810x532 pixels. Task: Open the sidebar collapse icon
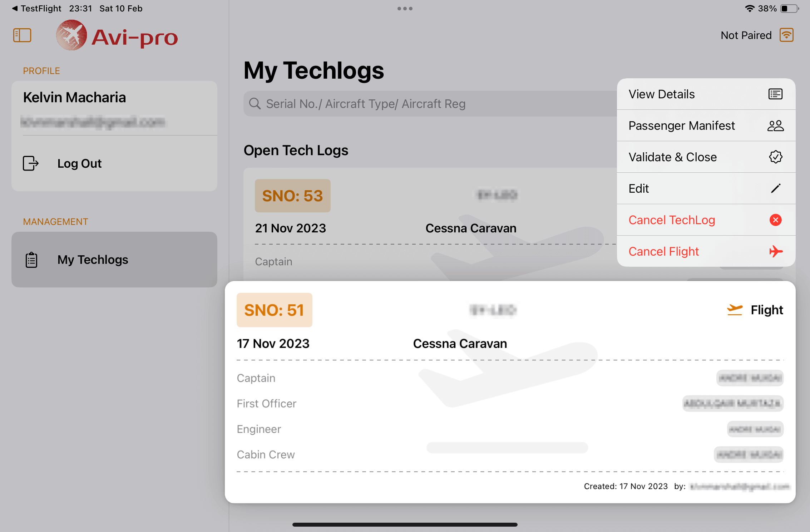[22, 35]
